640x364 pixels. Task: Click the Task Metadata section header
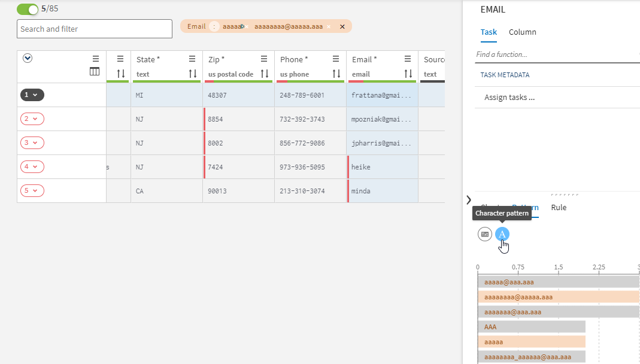pos(505,75)
